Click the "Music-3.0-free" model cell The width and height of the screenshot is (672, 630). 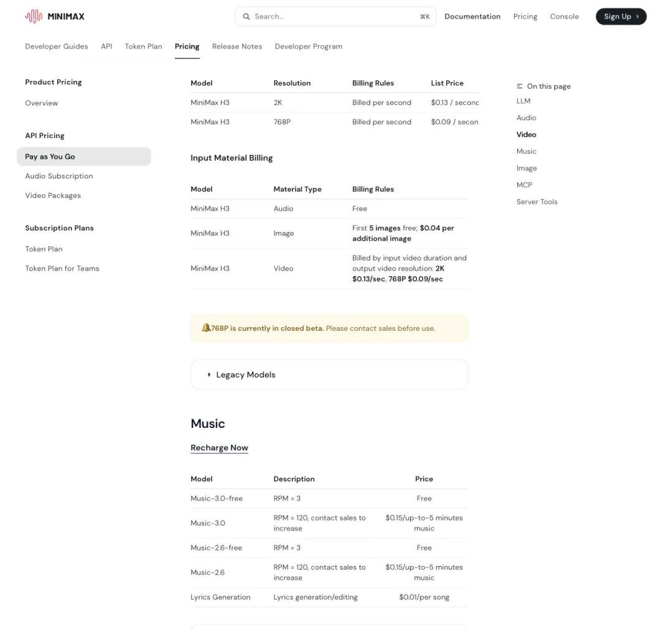pyautogui.click(x=217, y=498)
